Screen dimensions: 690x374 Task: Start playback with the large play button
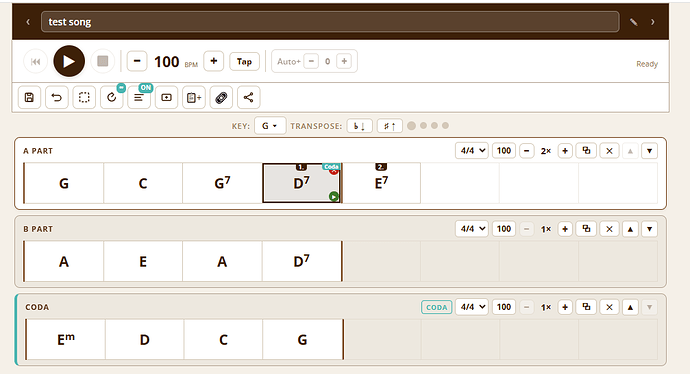pos(69,61)
